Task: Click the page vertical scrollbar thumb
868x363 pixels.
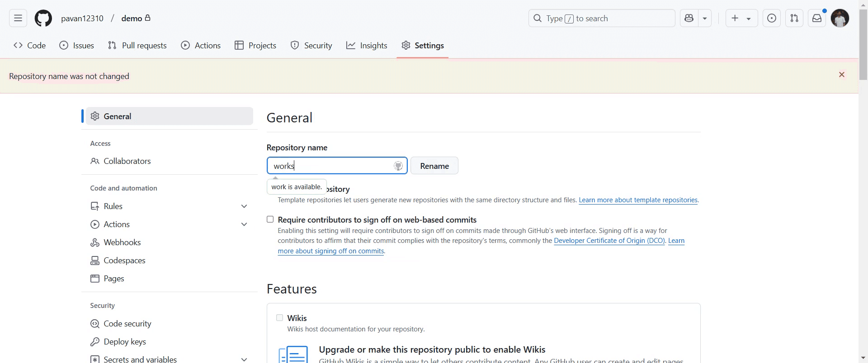Action: [863, 44]
